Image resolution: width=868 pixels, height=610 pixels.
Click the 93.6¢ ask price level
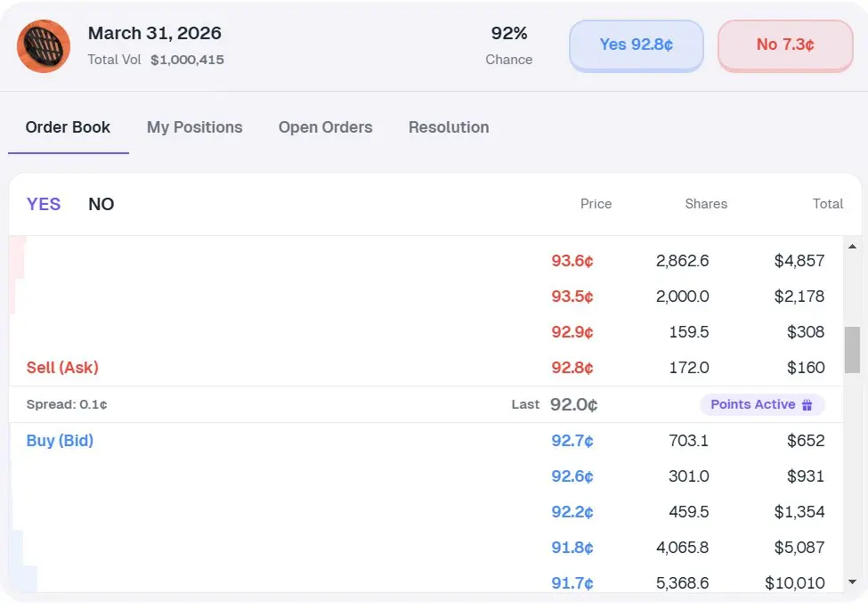(x=572, y=261)
